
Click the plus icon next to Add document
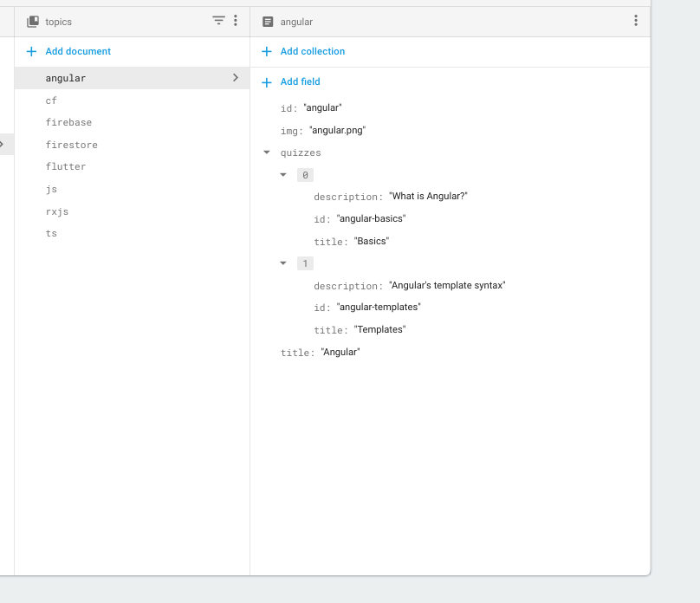click(31, 51)
